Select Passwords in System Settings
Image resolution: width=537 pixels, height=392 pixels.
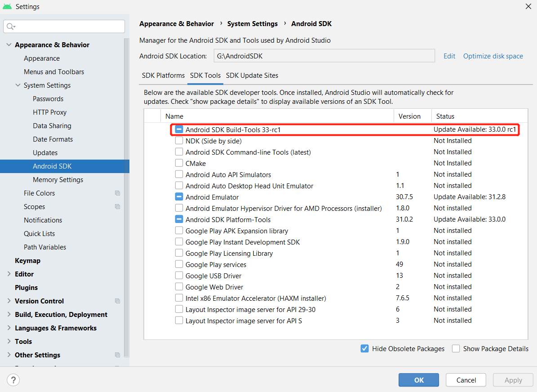pos(48,99)
